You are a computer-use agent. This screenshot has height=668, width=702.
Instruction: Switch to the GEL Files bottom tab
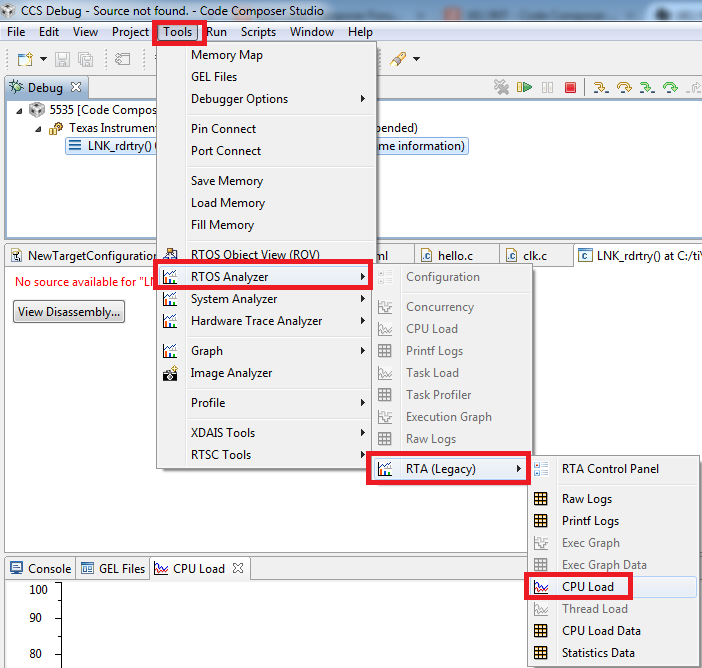coord(113,569)
